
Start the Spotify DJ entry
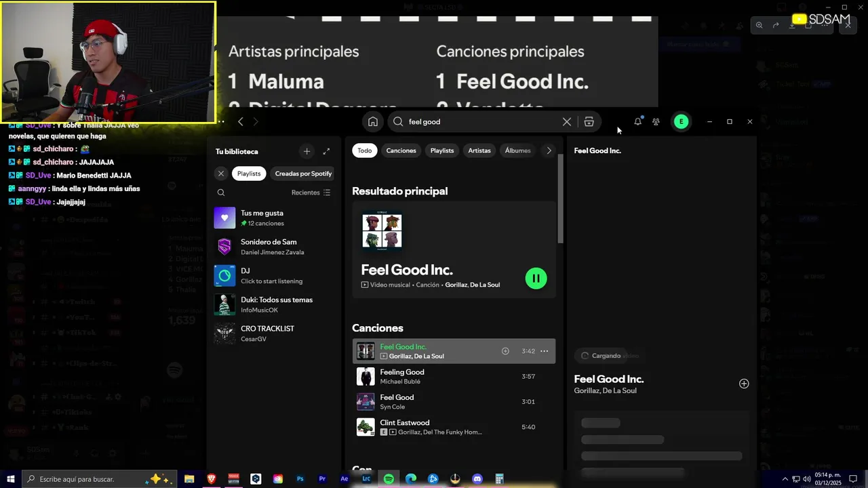tap(275, 276)
